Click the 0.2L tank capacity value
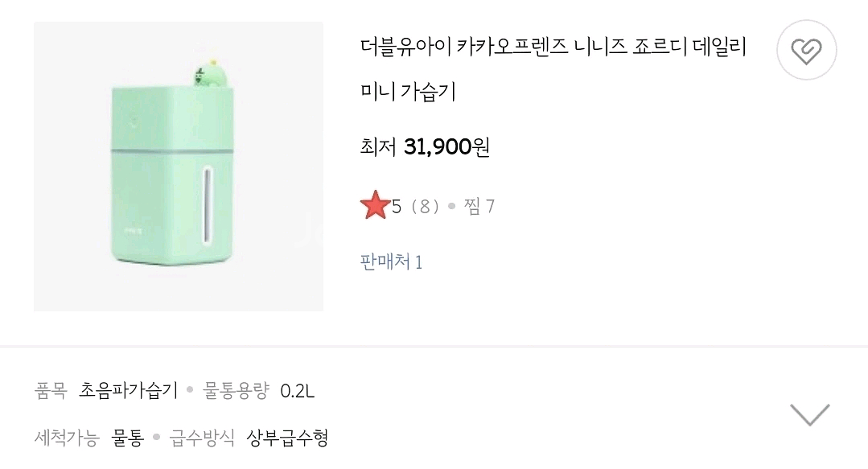 coord(298,391)
